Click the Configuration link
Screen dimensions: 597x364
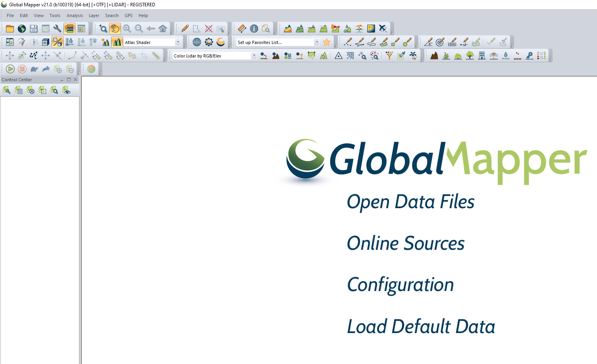pos(401,285)
